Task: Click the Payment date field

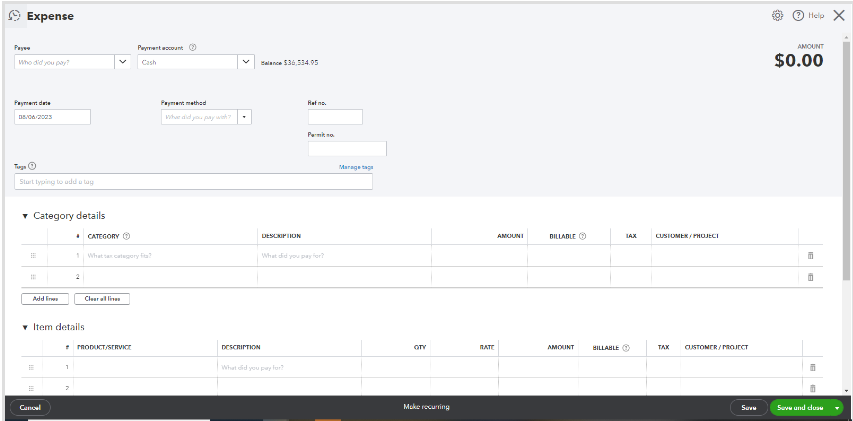Action: [x=52, y=117]
